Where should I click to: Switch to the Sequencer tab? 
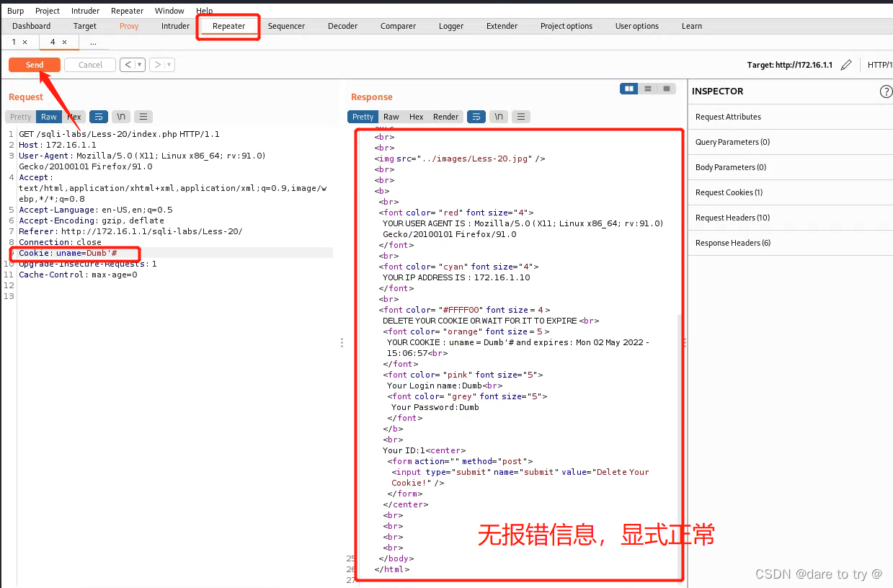tap(286, 26)
